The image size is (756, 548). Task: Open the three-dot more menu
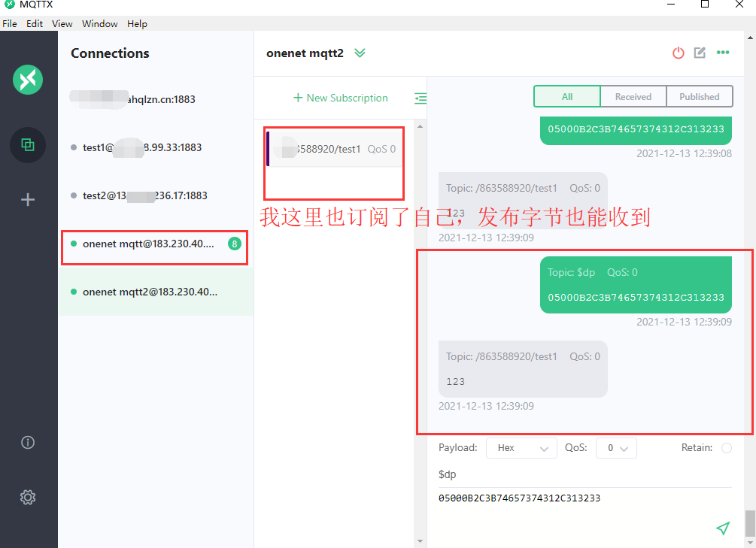click(x=723, y=53)
